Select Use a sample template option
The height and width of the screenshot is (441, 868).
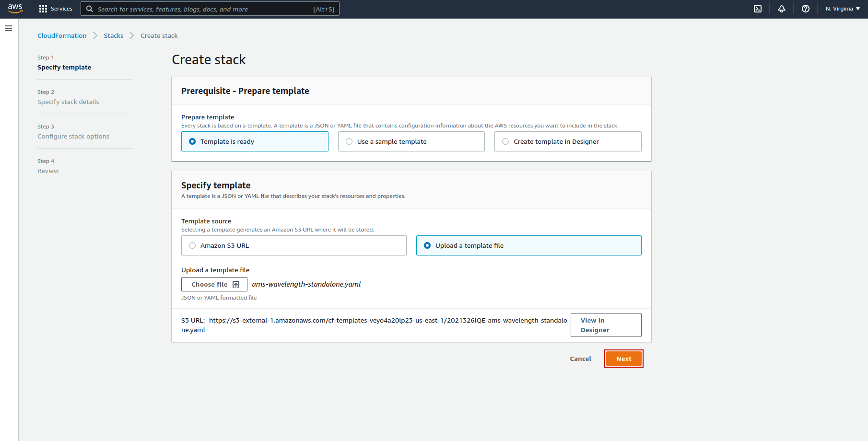point(411,141)
